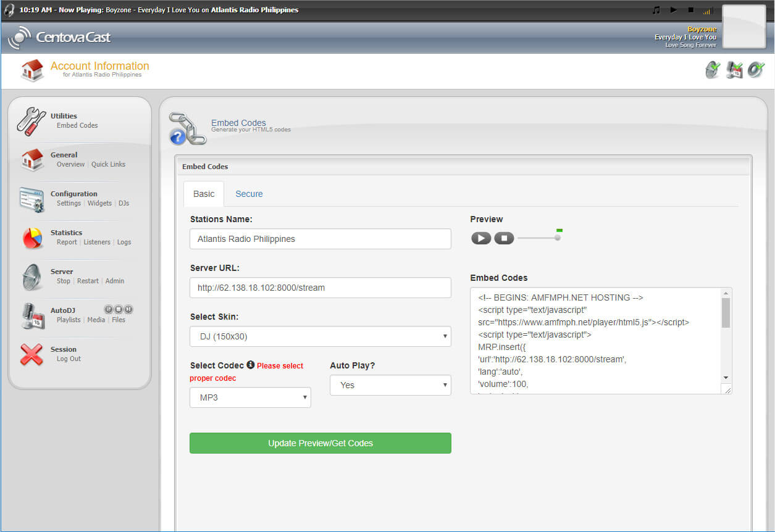Open the Select Skin dropdown

pos(320,336)
